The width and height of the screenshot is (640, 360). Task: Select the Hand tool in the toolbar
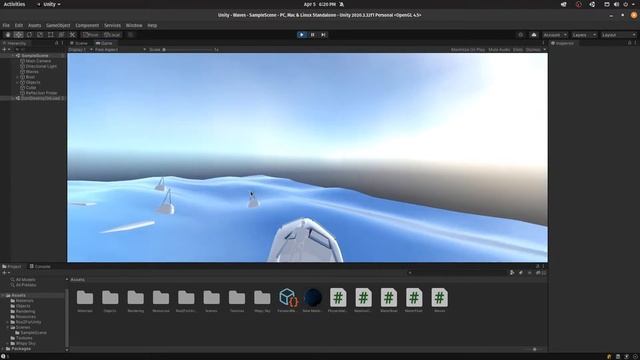[x=8, y=35]
